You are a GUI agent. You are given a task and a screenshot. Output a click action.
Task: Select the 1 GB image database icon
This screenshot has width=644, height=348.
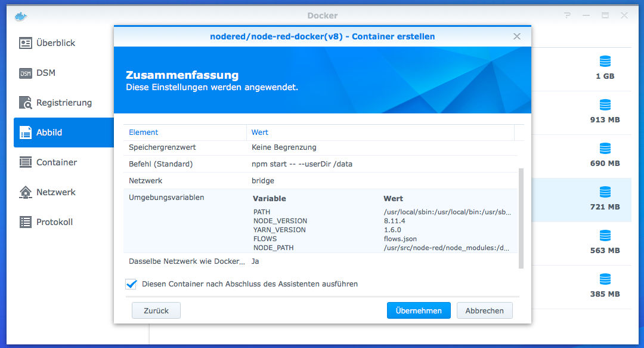pyautogui.click(x=605, y=61)
